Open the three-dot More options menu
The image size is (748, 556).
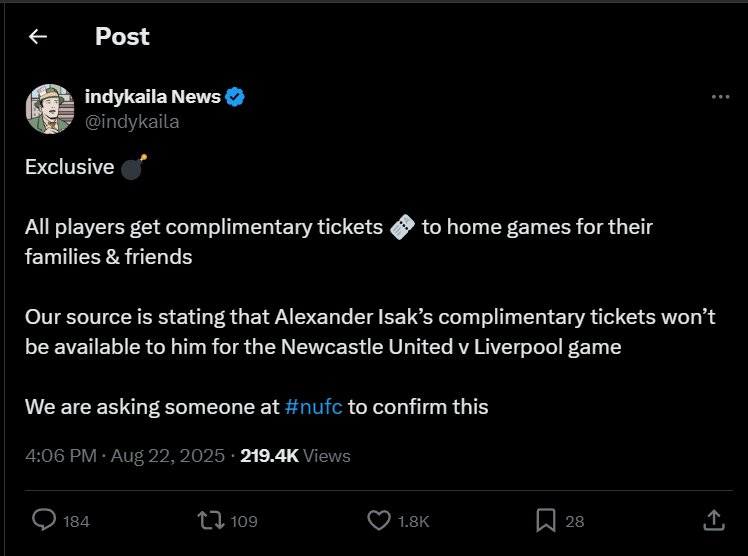pyautogui.click(x=720, y=97)
